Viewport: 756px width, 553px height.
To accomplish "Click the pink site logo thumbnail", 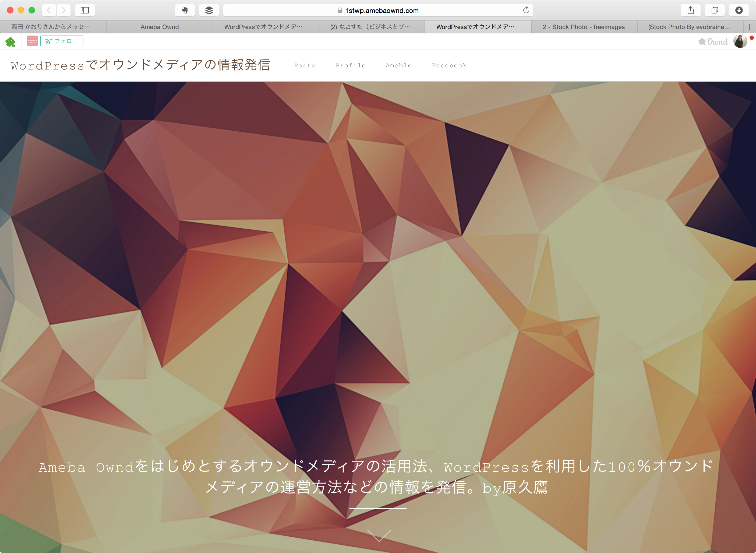I will click(x=32, y=41).
